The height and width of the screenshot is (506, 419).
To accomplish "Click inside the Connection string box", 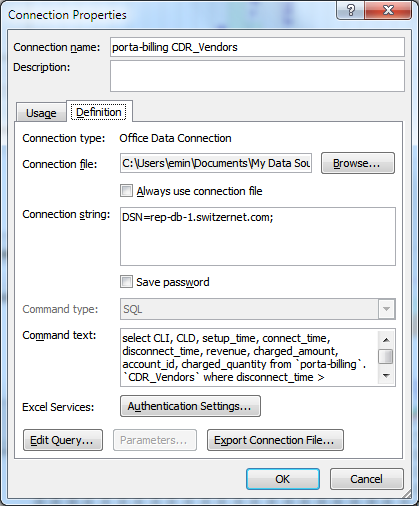I will 258,237.
